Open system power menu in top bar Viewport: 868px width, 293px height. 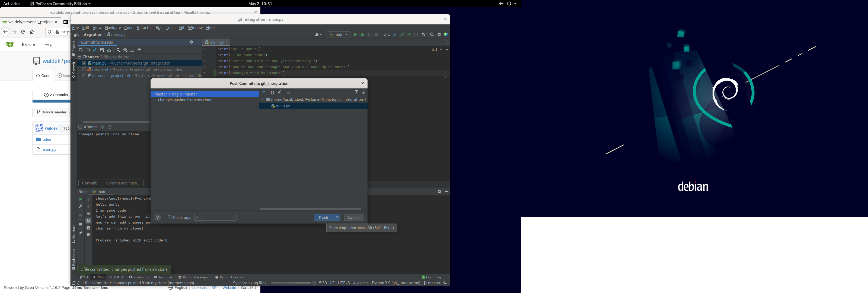tap(512, 4)
